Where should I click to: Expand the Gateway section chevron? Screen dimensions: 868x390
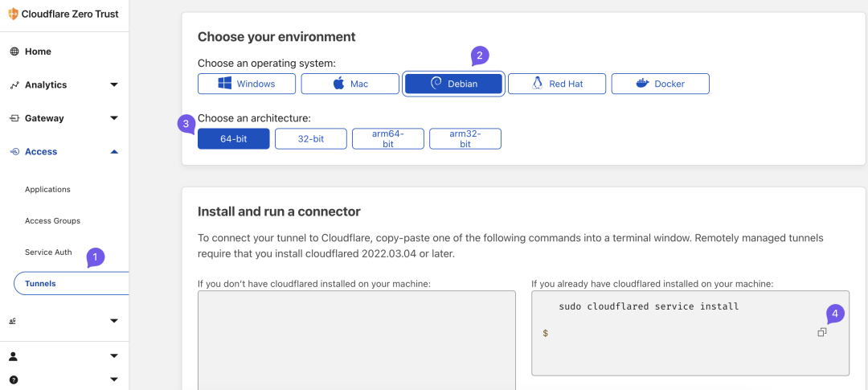[114, 118]
